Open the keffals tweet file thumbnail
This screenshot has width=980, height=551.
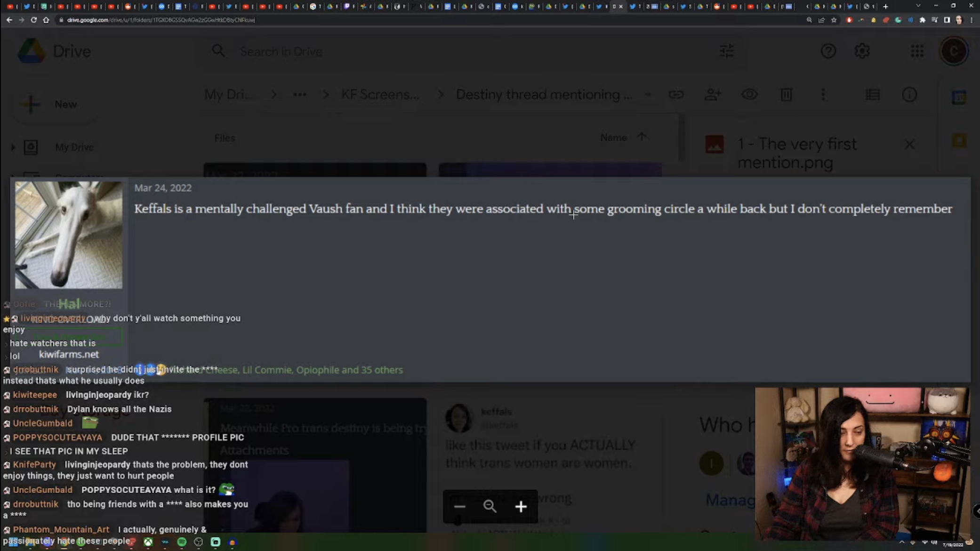[x=550, y=466]
